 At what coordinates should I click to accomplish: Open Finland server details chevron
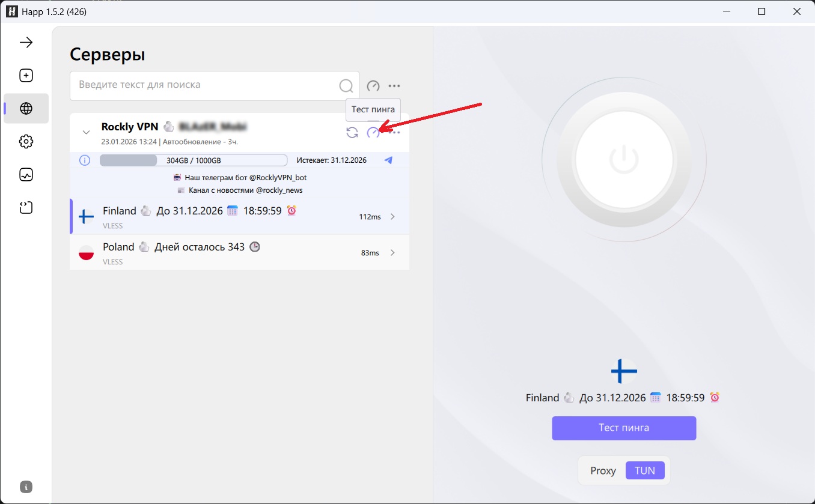[393, 217]
